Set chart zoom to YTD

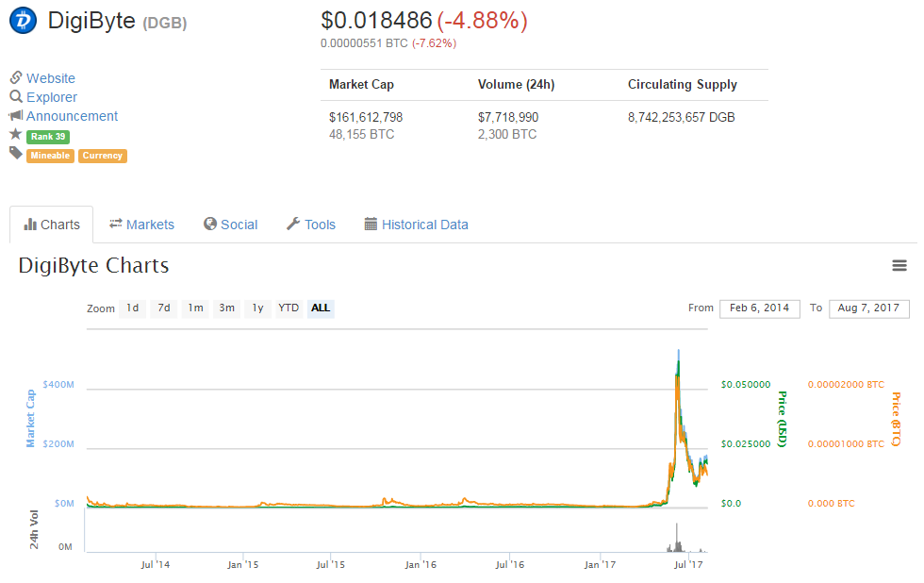click(289, 308)
